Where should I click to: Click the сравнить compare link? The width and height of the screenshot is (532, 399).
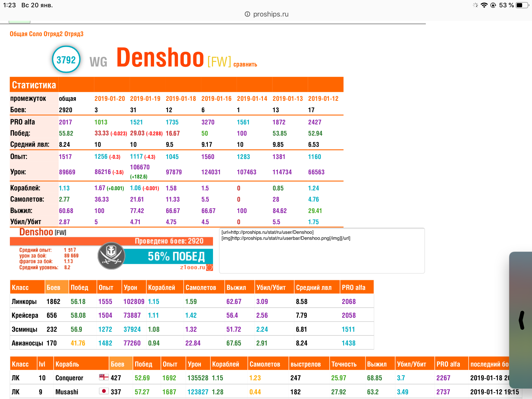[x=245, y=64]
